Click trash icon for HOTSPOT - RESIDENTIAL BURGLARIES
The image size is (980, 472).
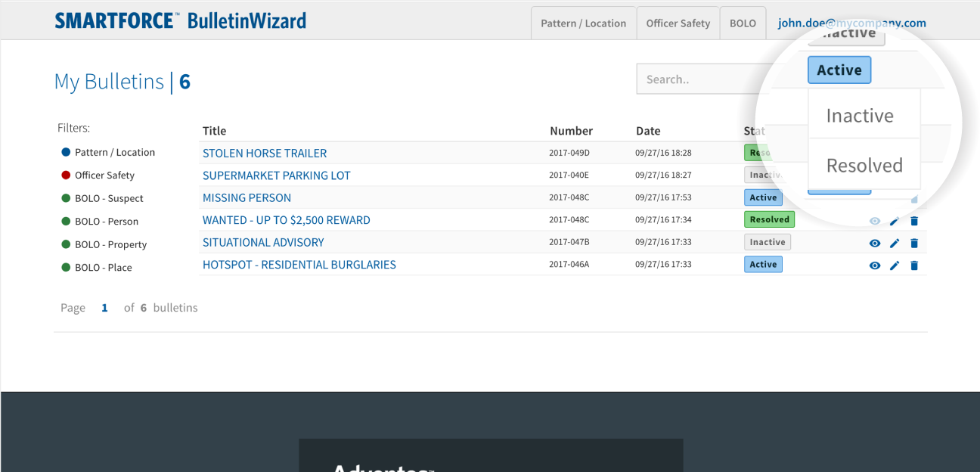pyautogui.click(x=914, y=265)
